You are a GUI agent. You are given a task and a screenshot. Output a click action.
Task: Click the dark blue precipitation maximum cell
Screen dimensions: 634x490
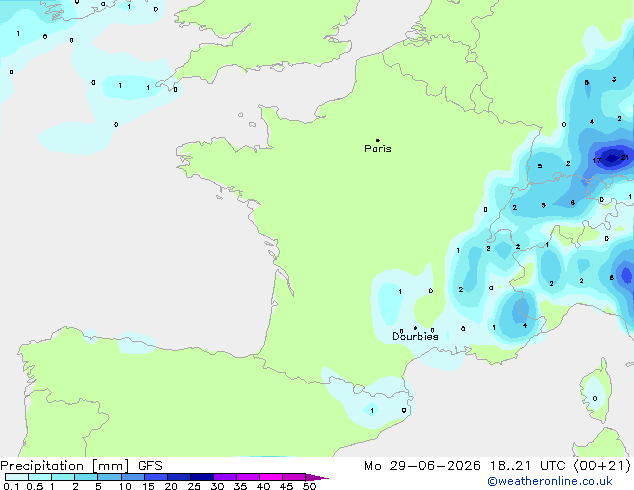[x=612, y=157]
